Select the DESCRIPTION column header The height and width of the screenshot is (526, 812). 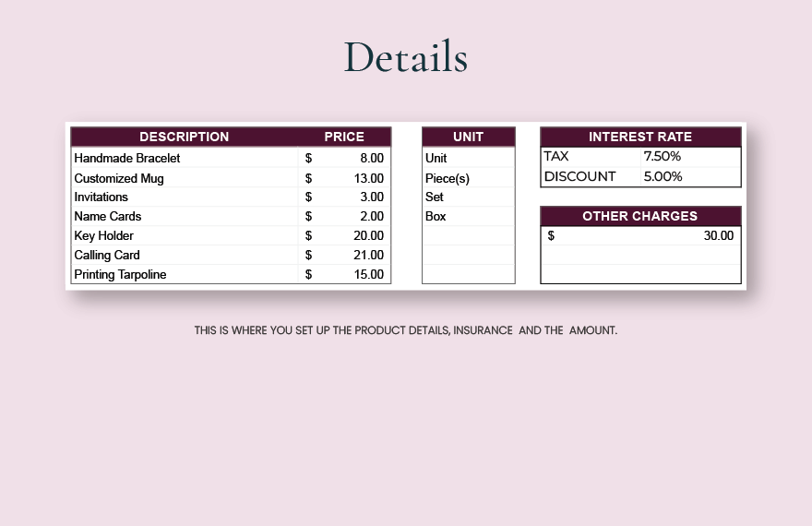[184, 137]
